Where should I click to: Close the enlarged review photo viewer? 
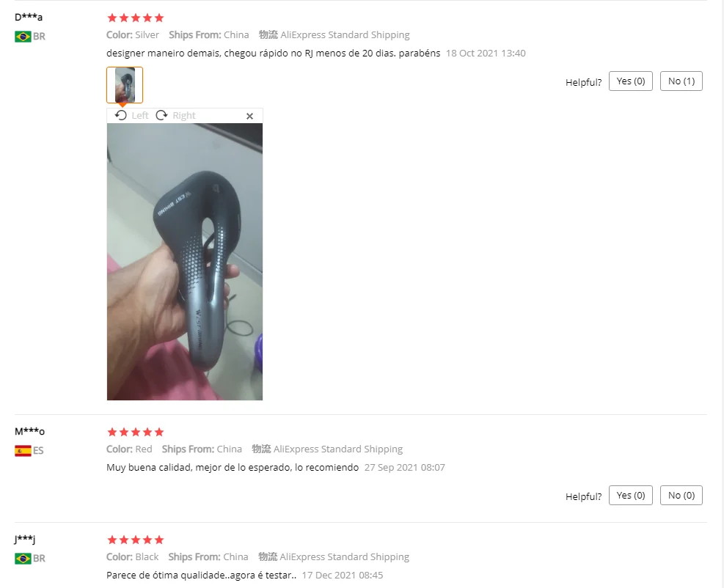pos(250,117)
